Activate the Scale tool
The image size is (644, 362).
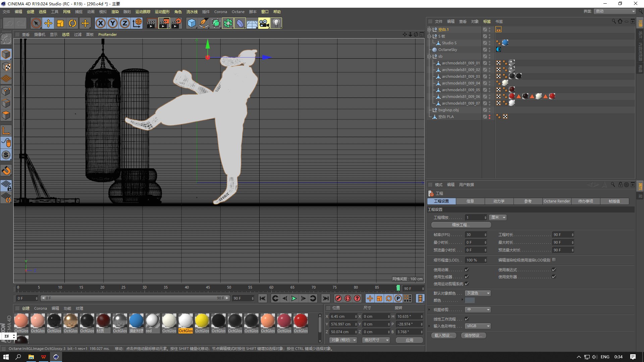(x=60, y=23)
